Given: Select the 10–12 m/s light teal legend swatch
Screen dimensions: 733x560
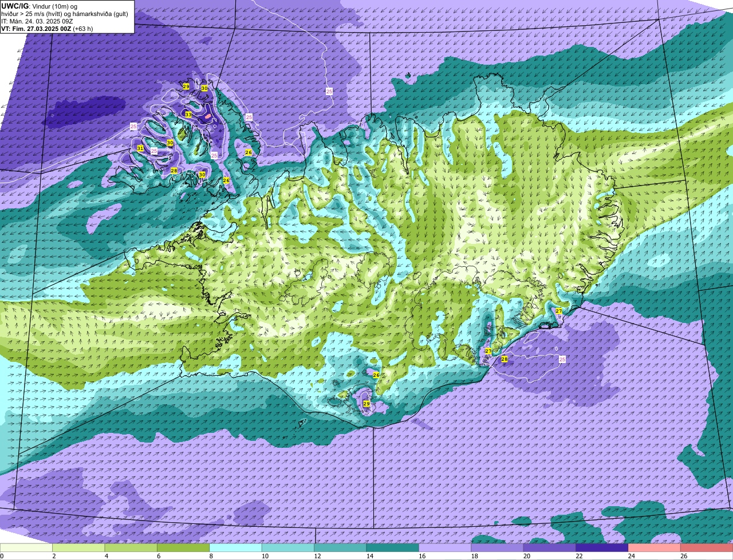Looking at the screenshot, I should point(288,547).
